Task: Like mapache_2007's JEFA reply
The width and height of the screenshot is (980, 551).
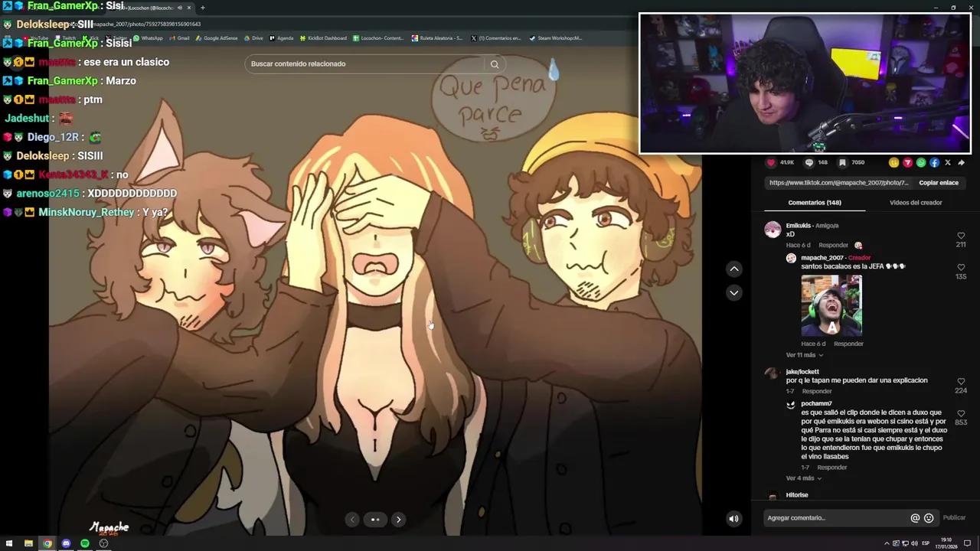Action: click(961, 268)
